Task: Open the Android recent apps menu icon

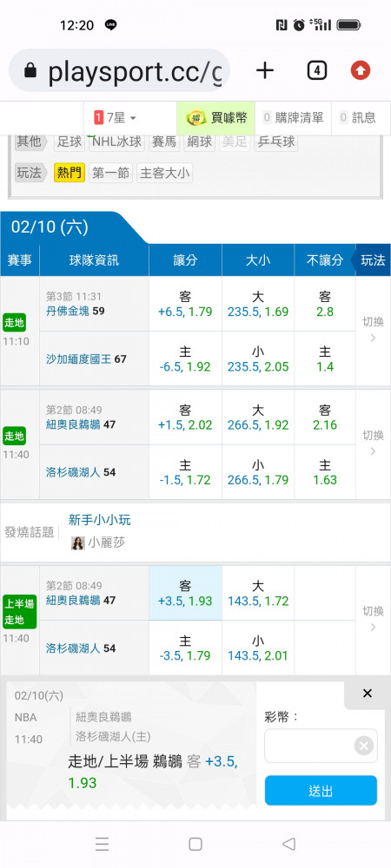Action: tap(102, 844)
